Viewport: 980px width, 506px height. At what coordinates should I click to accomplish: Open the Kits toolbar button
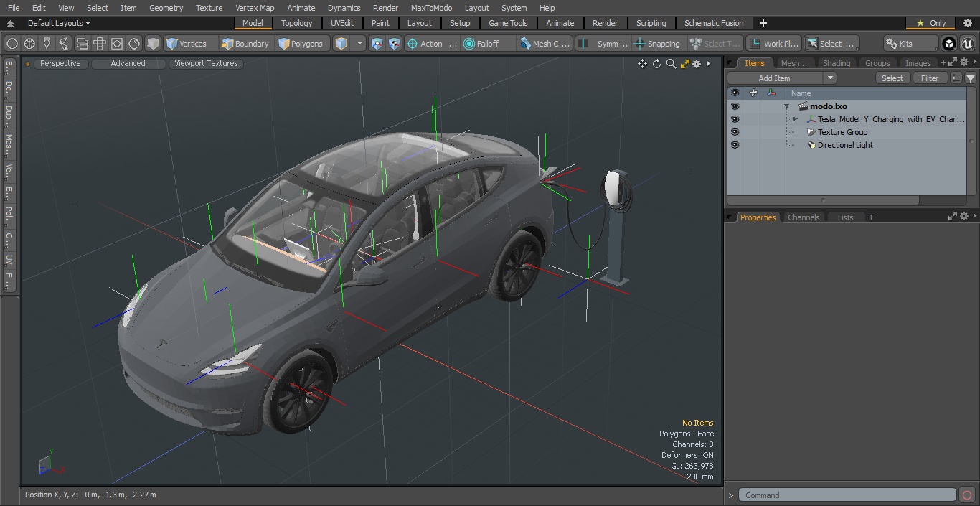[910, 44]
